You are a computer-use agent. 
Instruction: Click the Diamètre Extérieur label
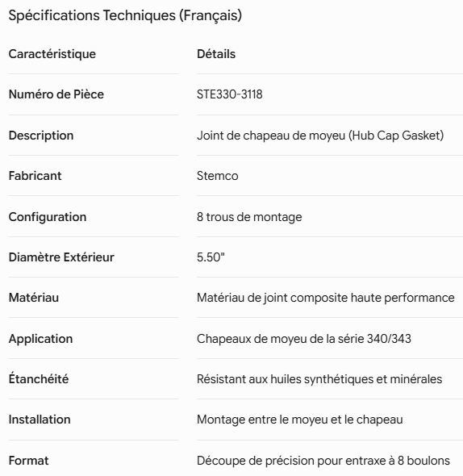click(x=61, y=257)
